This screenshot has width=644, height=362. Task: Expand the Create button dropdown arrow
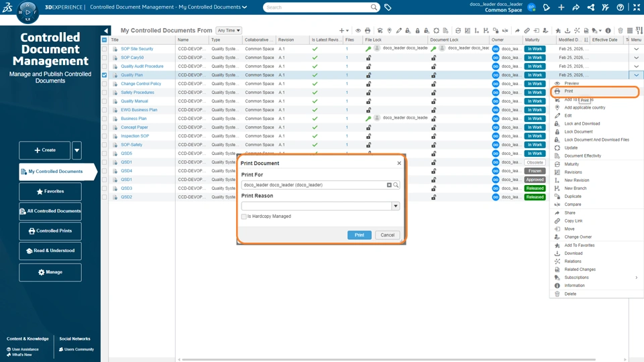pyautogui.click(x=76, y=150)
